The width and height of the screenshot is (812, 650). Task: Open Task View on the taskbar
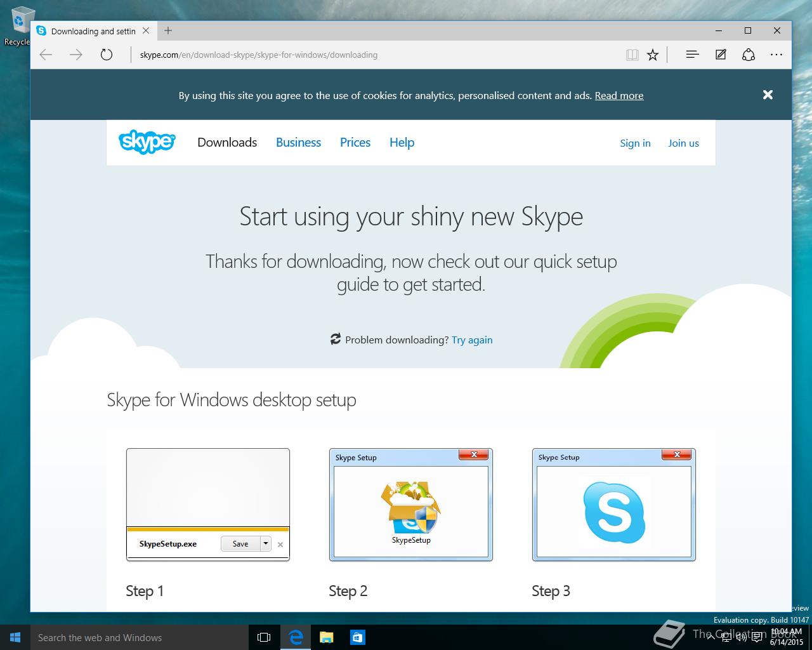tap(264, 637)
